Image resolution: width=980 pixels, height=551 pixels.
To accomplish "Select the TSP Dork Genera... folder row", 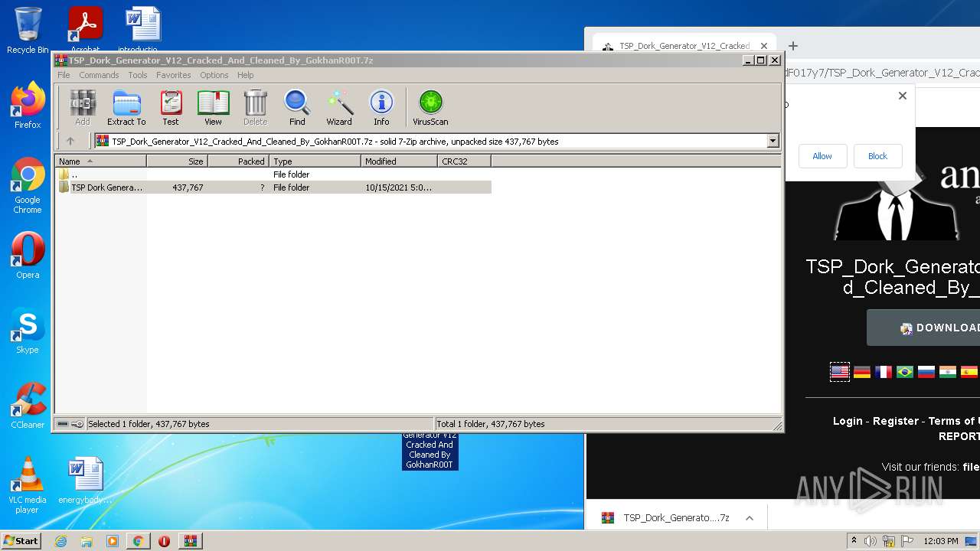I will click(x=273, y=187).
